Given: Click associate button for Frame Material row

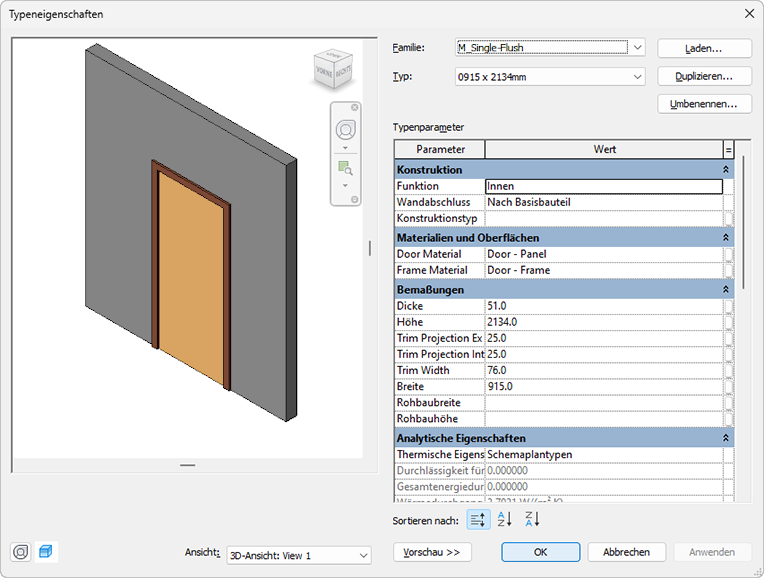Looking at the screenshot, I should pyautogui.click(x=728, y=270).
